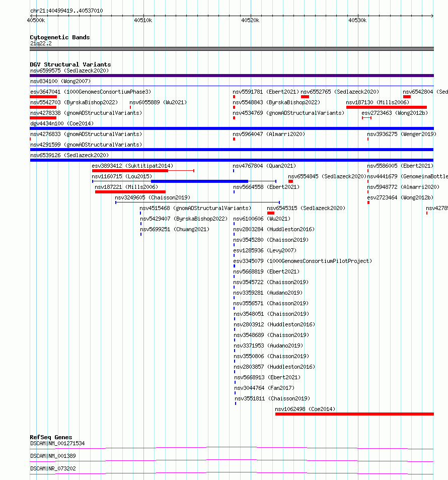
Task: Click nsv5664558 (Ebert2021) label
Action: click(x=266, y=187)
